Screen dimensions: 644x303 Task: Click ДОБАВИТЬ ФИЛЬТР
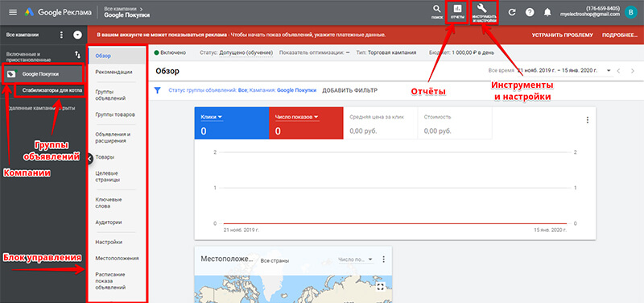pyautogui.click(x=349, y=90)
